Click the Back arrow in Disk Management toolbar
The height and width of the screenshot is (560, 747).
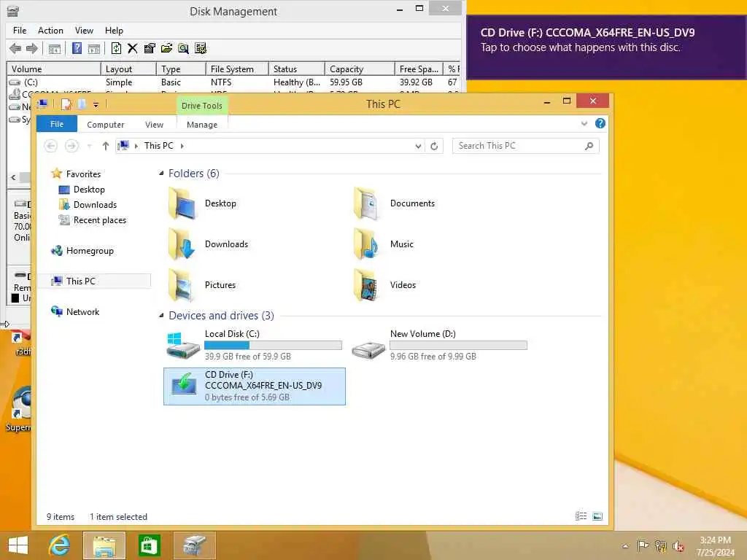click(x=15, y=48)
